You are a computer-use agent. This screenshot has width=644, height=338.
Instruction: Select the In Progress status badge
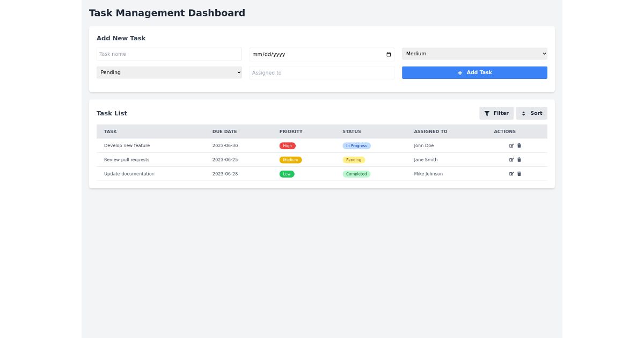pos(356,145)
